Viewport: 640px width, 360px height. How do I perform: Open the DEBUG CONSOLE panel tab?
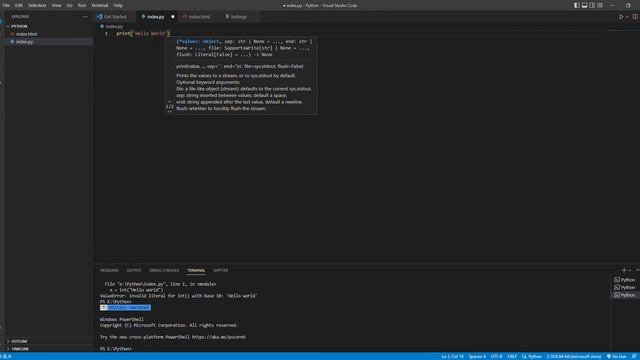(x=164, y=270)
